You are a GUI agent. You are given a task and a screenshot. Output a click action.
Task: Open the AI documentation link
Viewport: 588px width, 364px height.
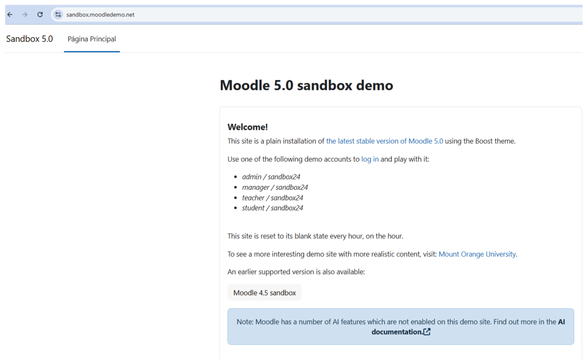pos(396,332)
